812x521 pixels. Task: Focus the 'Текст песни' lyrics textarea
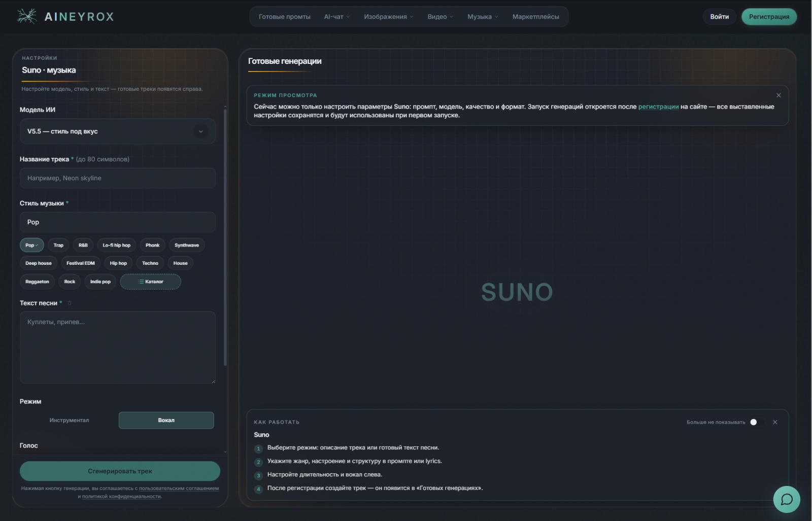[118, 348]
